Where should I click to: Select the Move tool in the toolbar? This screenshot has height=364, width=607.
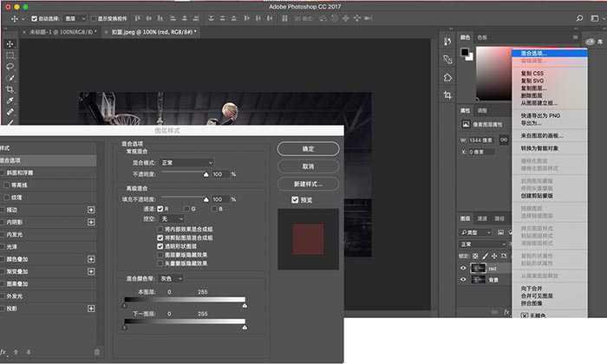(x=10, y=43)
